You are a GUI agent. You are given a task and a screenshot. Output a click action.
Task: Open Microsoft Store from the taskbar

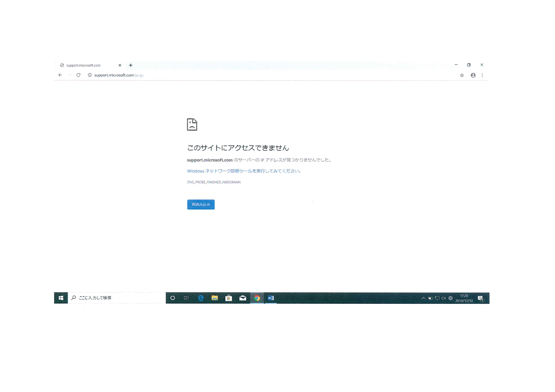(228, 298)
